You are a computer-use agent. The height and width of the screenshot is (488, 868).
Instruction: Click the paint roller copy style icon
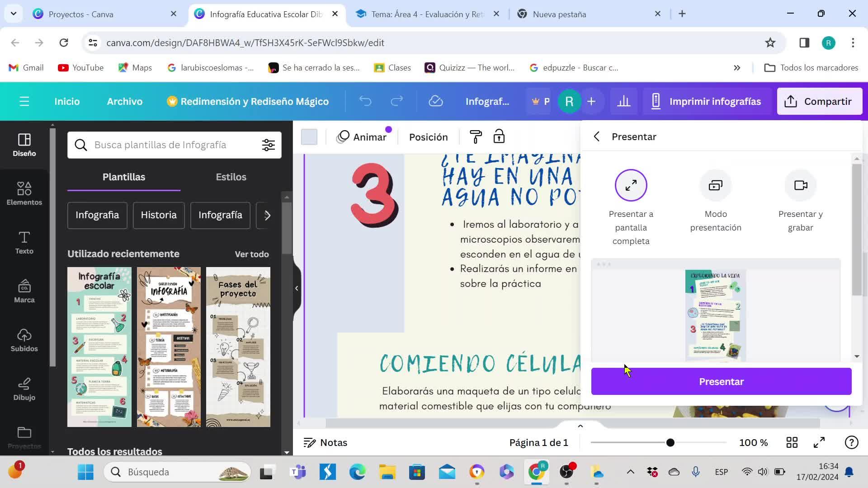click(476, 136)
